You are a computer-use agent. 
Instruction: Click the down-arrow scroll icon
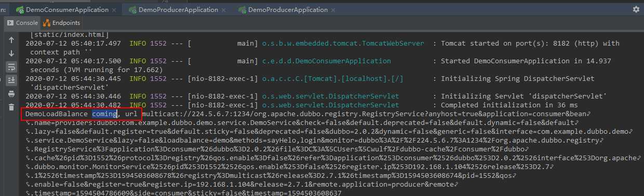[11, 53]
